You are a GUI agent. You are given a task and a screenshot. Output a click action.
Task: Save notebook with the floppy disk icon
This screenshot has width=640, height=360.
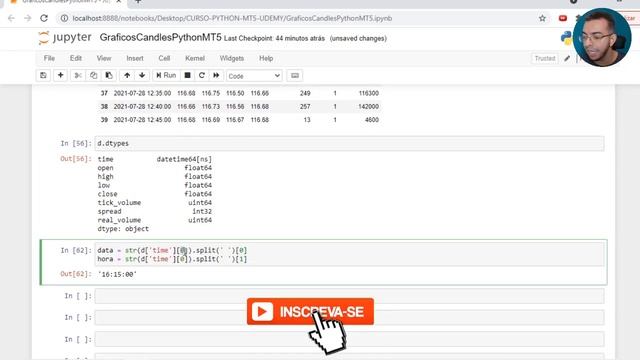pyautogui.click(x=43, y=76)
